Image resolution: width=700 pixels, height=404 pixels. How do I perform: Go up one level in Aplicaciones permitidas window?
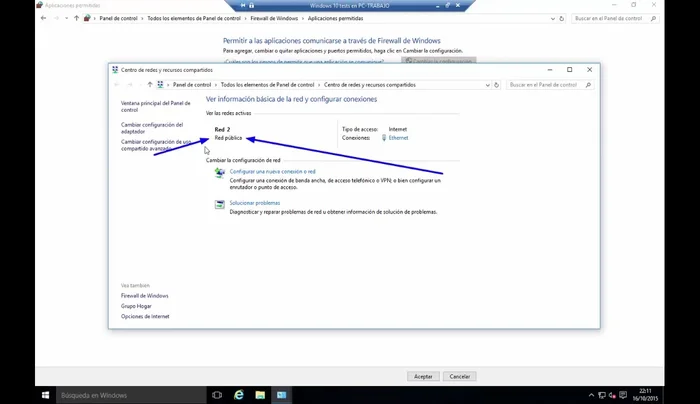(x=76, y=18)
